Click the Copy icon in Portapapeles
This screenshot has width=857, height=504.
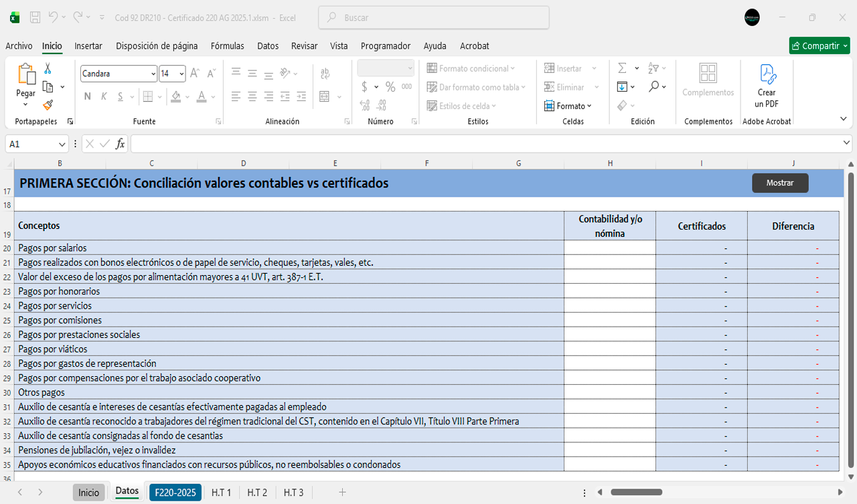click(48, 87)
